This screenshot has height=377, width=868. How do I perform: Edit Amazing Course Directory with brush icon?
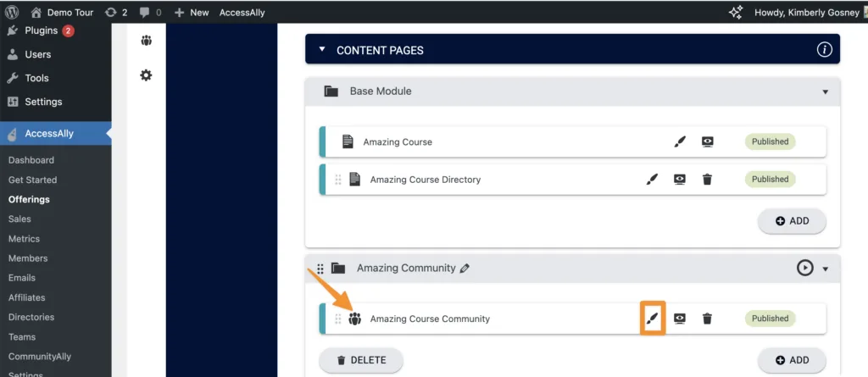(653, 180)
